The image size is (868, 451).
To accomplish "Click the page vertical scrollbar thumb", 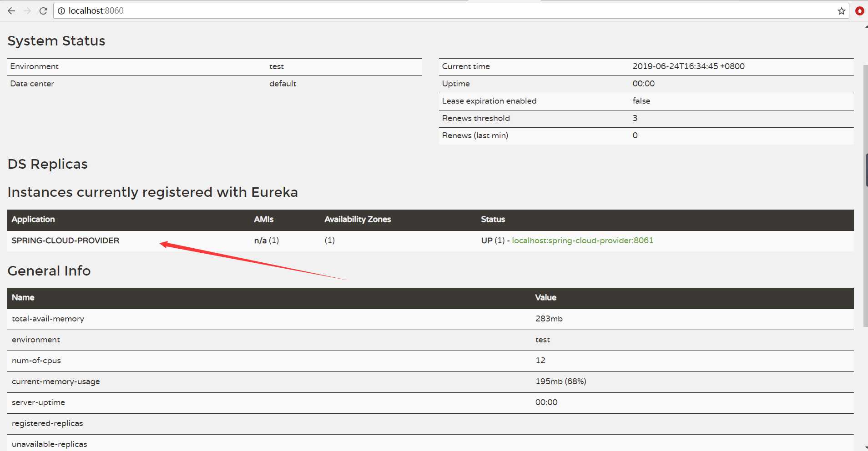I will point(865,195).
